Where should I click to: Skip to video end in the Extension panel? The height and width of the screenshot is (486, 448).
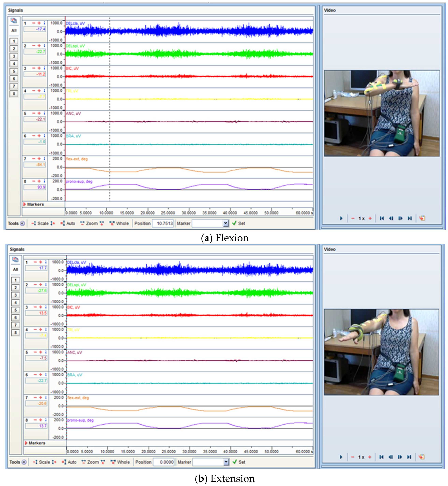click(x=409, y=457)
